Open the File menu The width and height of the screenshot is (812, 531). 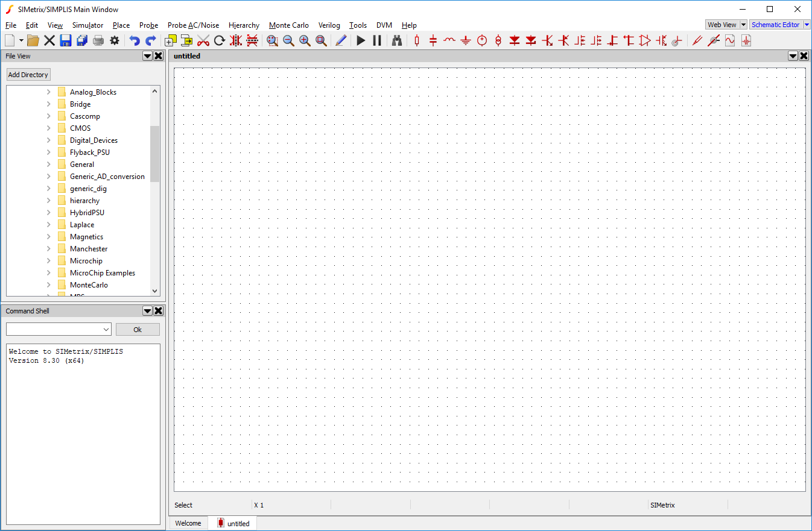click(x=11, y=25)
